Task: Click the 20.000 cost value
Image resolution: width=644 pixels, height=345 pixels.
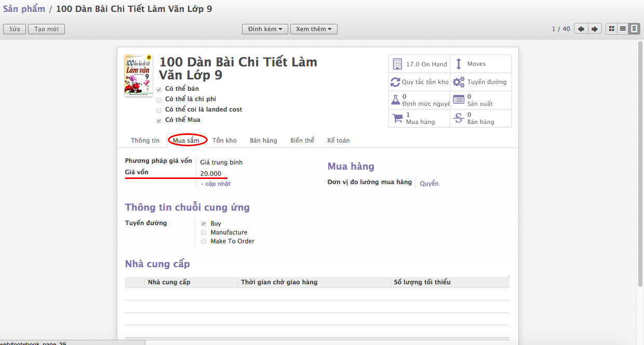Action: (211, 173)
